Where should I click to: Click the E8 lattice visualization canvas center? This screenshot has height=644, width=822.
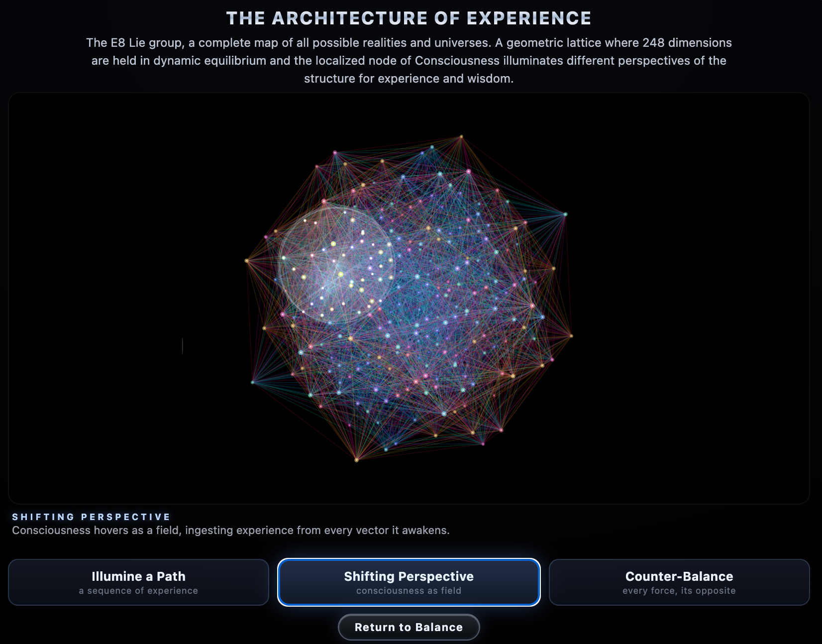(409, 298)
